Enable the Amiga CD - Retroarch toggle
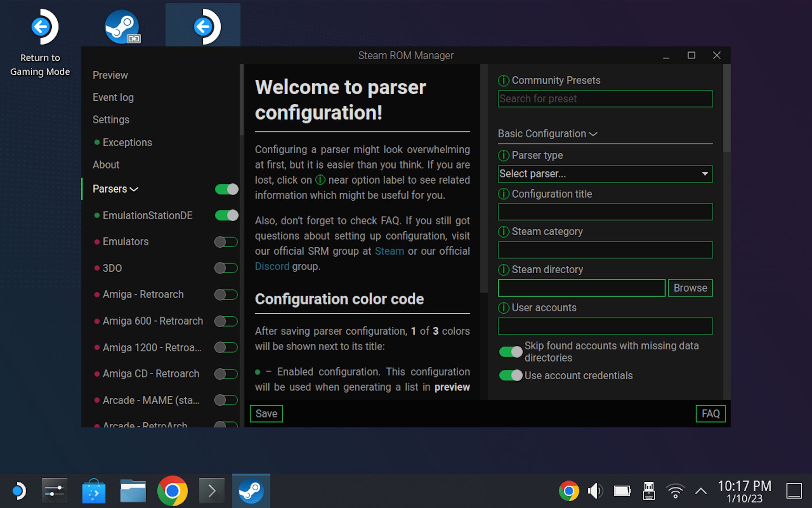The height and width of the screenshot is (508, 812). [x=226, y=374]
